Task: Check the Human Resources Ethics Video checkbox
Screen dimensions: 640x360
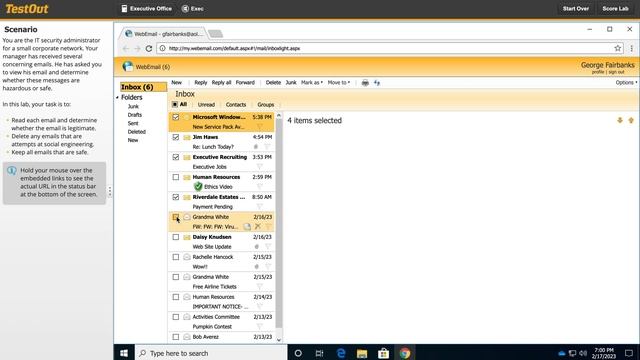Action: pos(176,177)
